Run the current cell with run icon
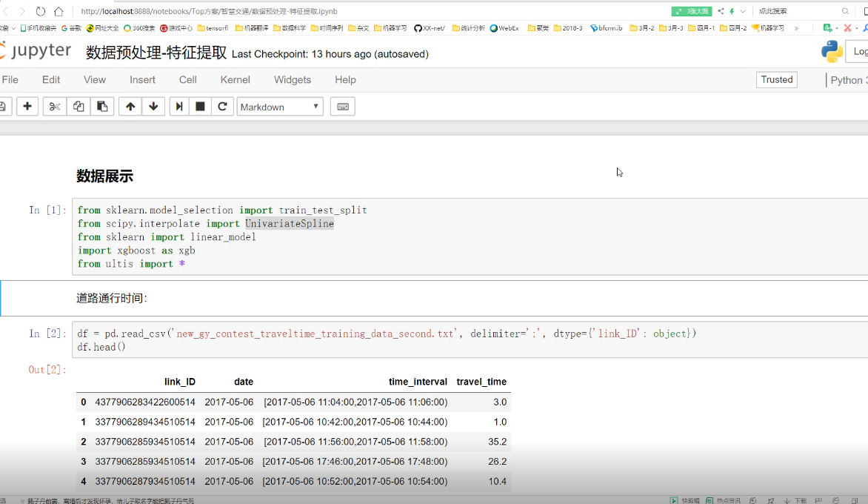Screen dimensions: 868x504 pos(178,107)
